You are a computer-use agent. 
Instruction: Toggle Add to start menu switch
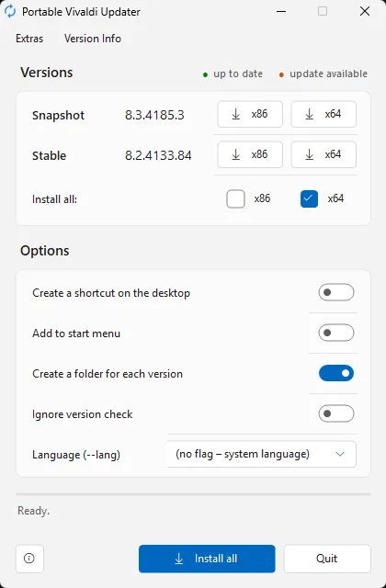click(x=336, y=333)
